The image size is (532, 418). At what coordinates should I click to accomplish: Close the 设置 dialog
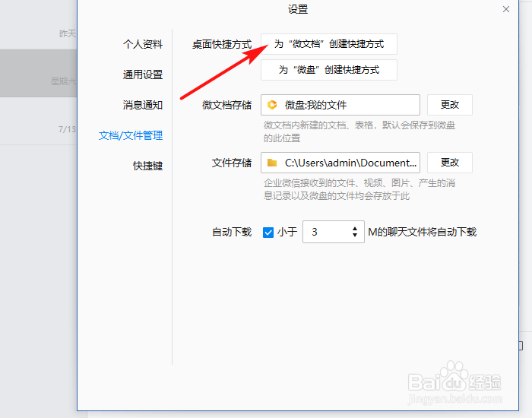506,9
